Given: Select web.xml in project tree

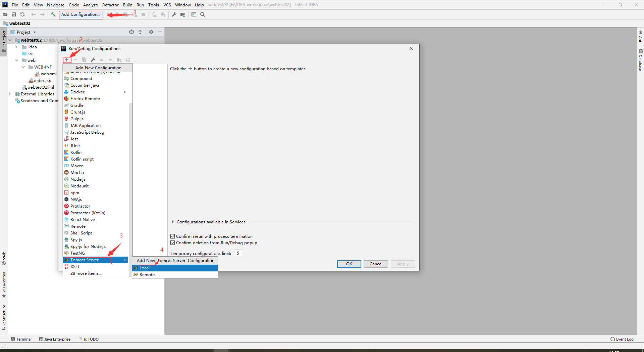Looking at the screenshot, I should 46,74.
